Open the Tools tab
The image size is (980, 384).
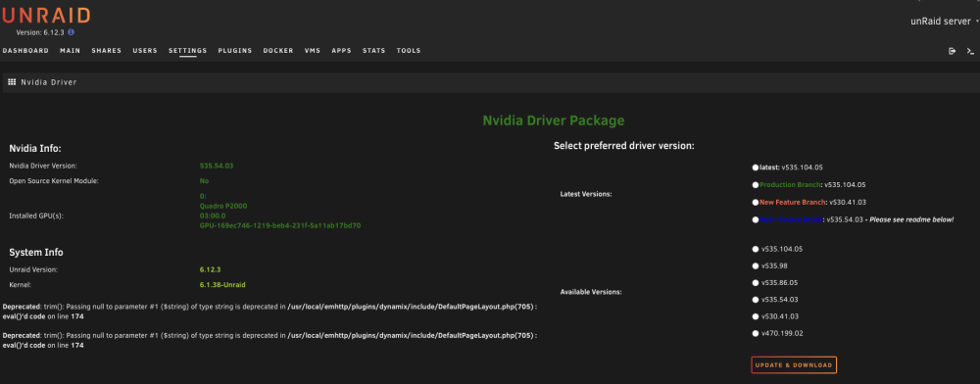[409, 51]
